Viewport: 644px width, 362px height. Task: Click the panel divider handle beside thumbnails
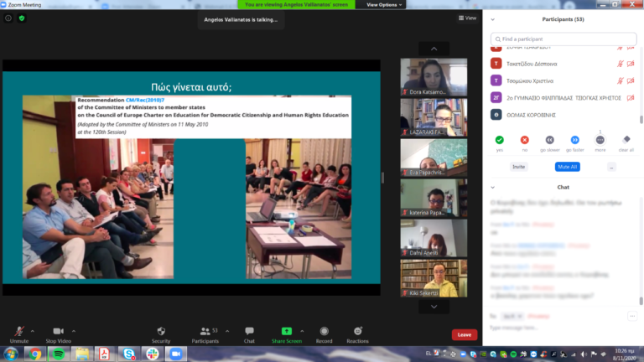[x=382, y=178]
